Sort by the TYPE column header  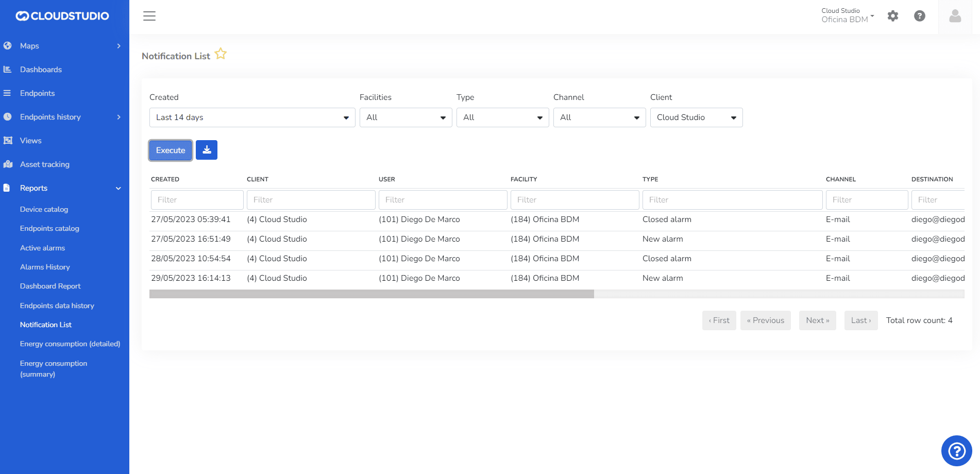pyautogui.click(x=650, y=179)
